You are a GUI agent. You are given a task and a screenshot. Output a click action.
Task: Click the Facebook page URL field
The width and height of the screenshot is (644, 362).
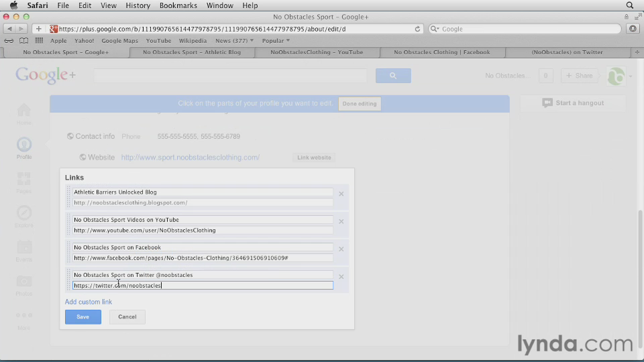tap(203, 257)
